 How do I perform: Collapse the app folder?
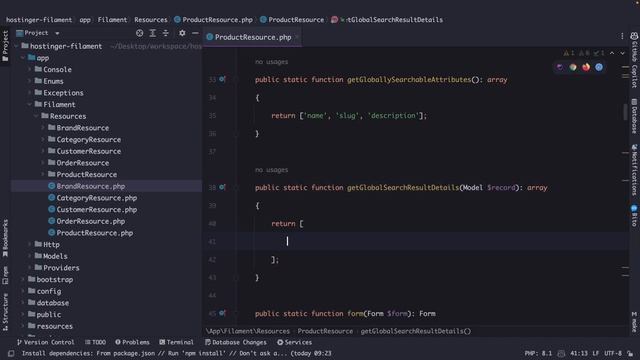(x=22, y=58)
